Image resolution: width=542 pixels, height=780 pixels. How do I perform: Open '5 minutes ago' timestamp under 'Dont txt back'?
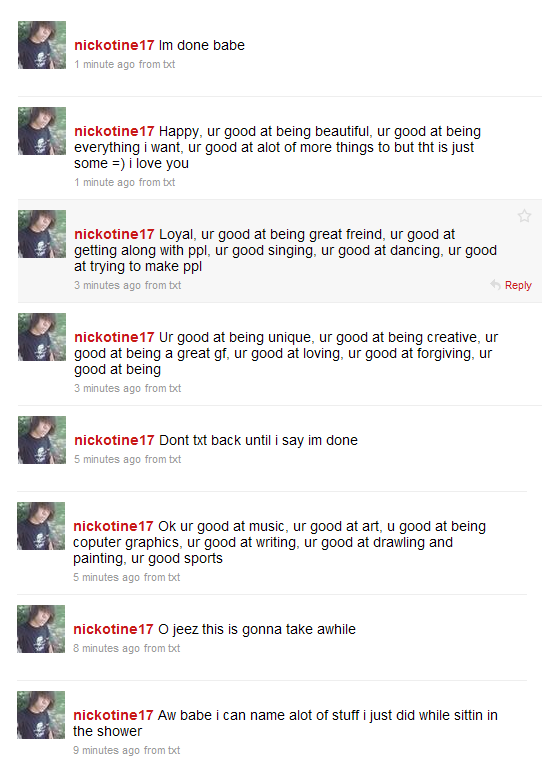click(x=107, y=459)
